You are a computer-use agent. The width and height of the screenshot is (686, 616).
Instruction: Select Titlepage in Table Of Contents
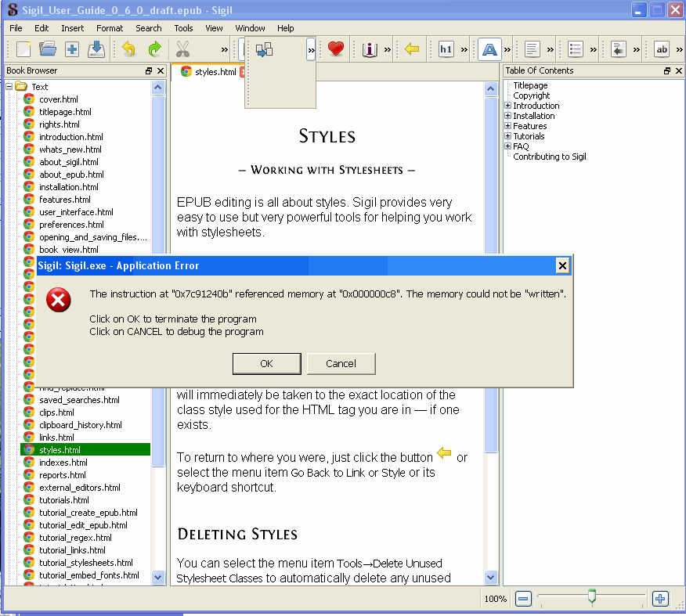[x=530, y=85]
